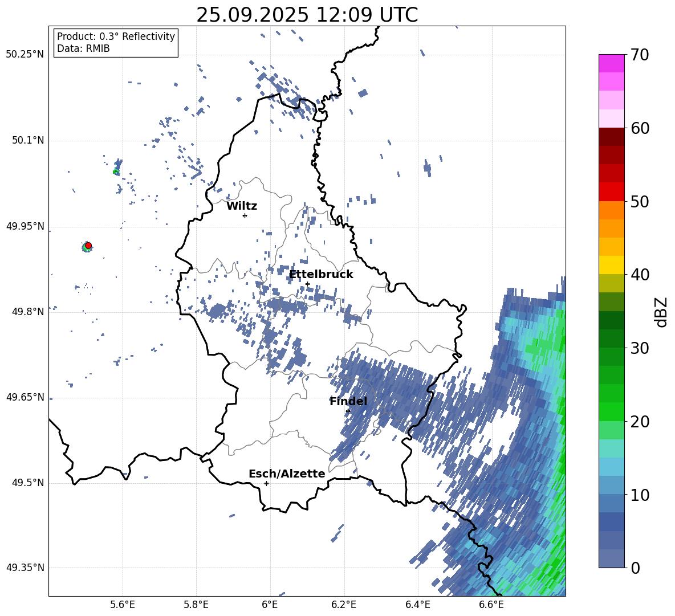675x616 pixels.
Task: Click the 5.8°E longitude label
Action: click(196, 605)
